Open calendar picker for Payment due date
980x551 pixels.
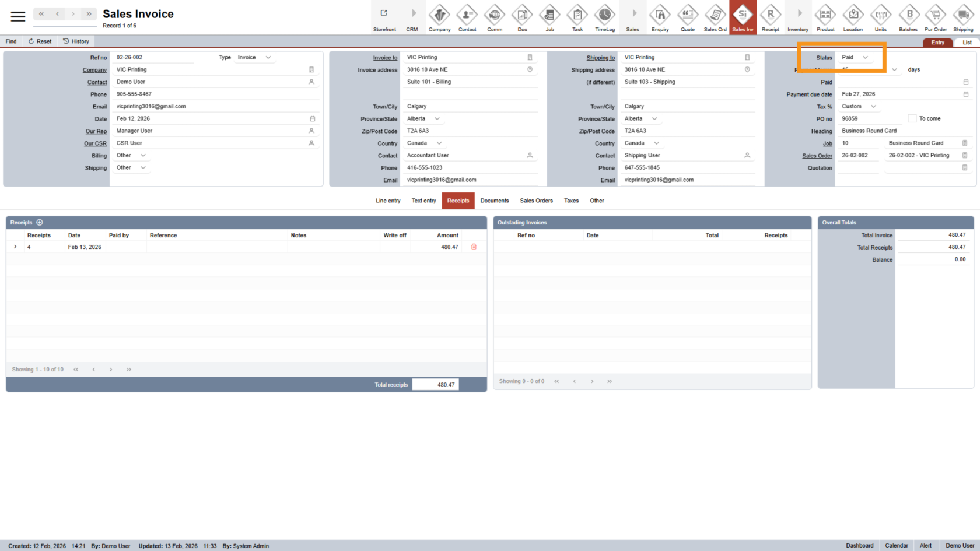click(x=965, y=94)
